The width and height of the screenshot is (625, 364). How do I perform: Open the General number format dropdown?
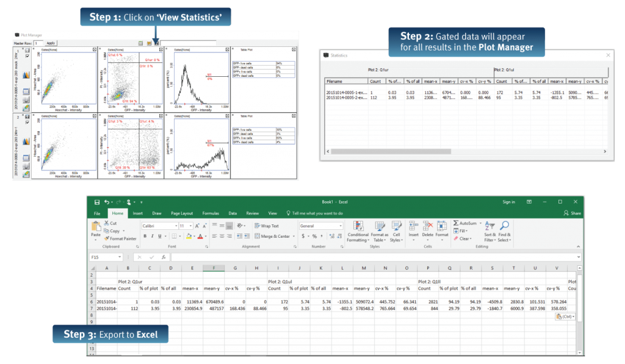pyautogui.click(x=341, y=226)
